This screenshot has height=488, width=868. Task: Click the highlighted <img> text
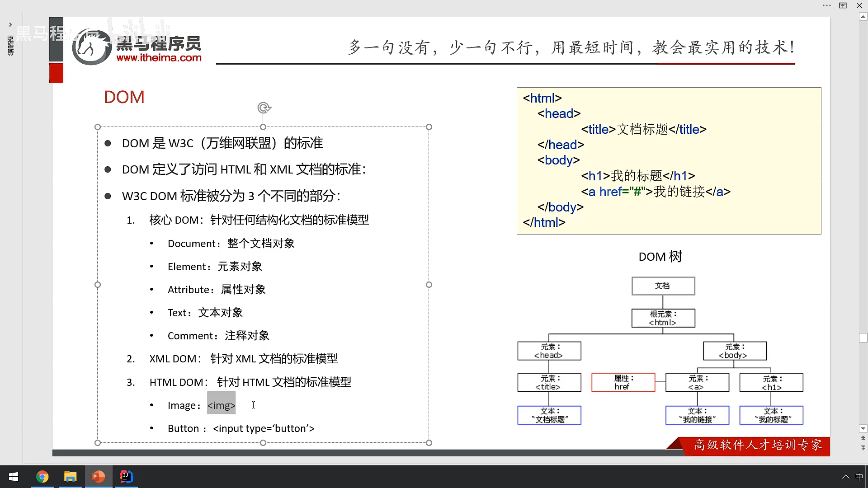(221, 405)
